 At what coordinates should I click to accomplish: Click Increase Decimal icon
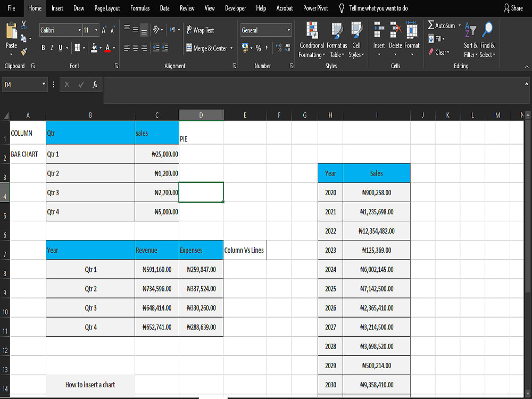point(279,48)
